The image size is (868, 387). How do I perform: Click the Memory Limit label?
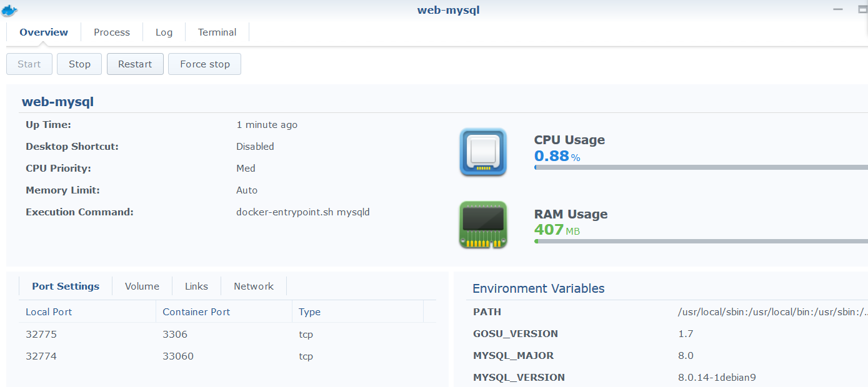[x=62, y=190]
